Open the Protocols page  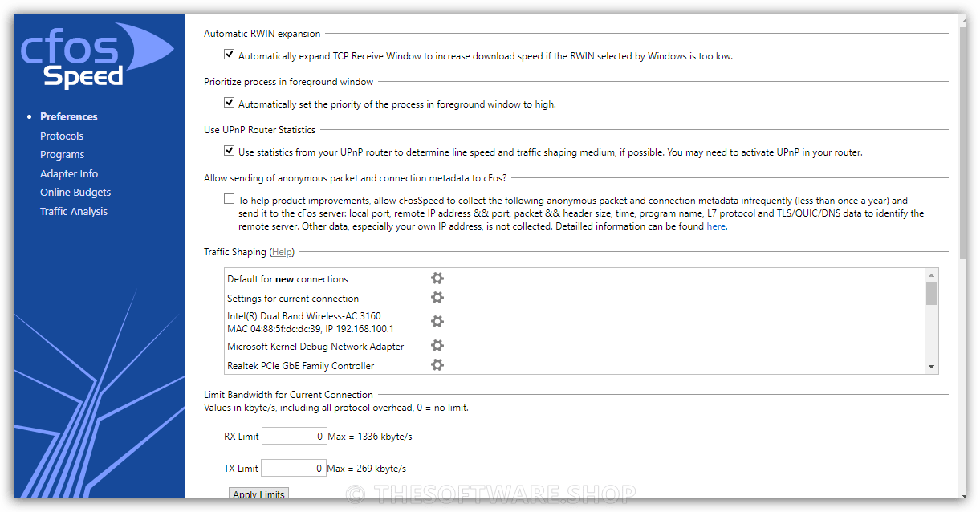[62, 136]
